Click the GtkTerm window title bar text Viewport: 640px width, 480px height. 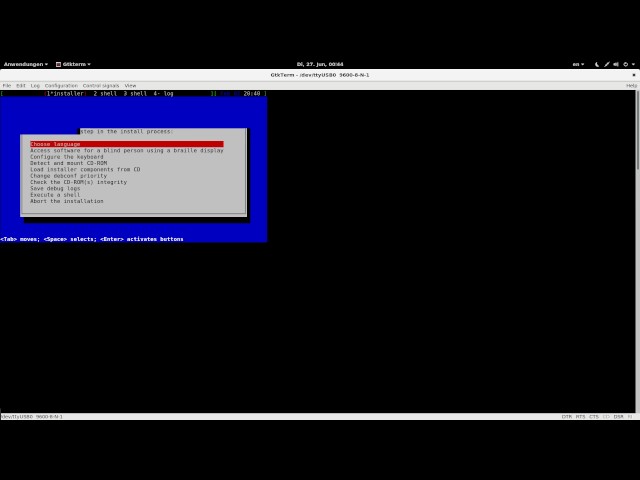(x=320, y=75)
